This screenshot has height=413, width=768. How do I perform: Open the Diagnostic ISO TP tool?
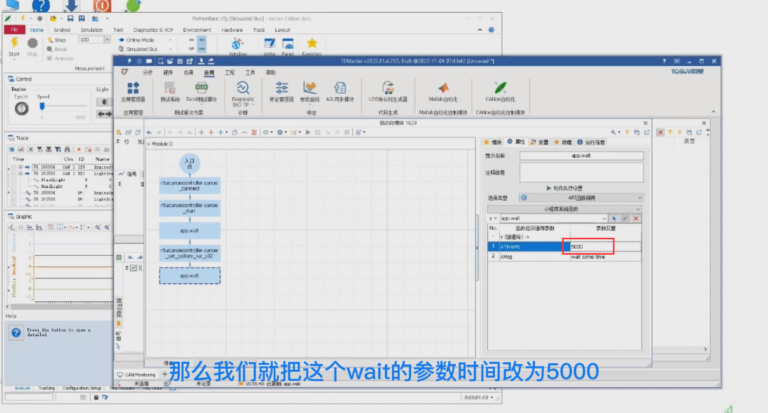[x=242, y=88]
